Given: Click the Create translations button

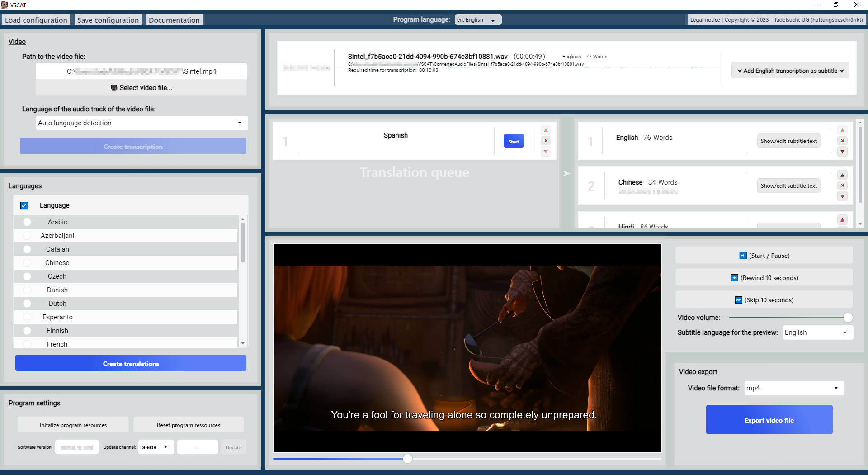Looking at the screenshot, I should point(131,363).
